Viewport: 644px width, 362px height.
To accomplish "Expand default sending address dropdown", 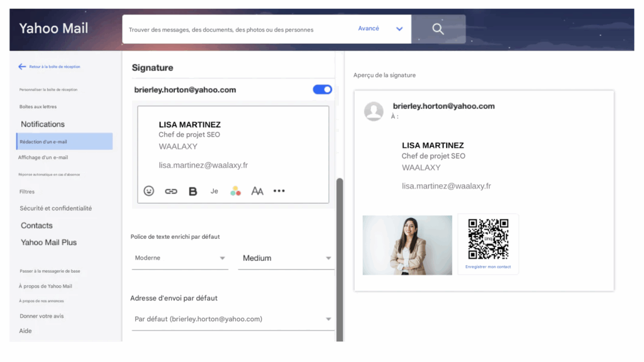I will (x=233, y=319).
